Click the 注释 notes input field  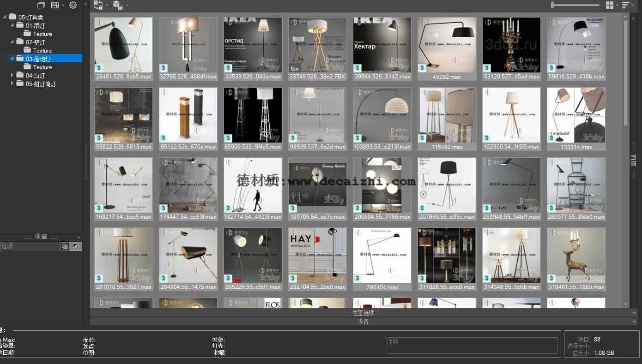[x=472, y=346]
